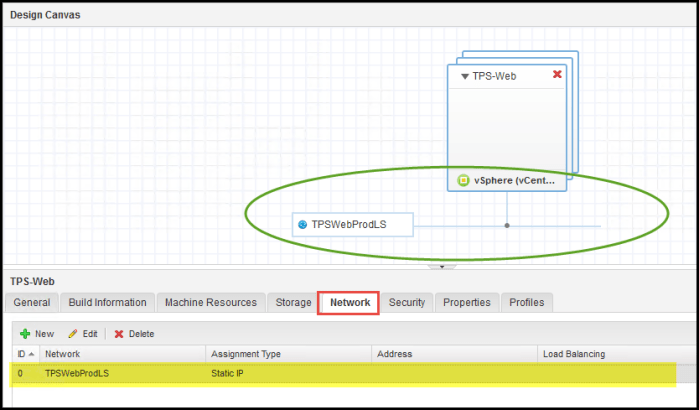Screen dimensions: 699x410
Task: Click the Load Balancing column header
Action: pyautogui.click(x=573, y=354)
